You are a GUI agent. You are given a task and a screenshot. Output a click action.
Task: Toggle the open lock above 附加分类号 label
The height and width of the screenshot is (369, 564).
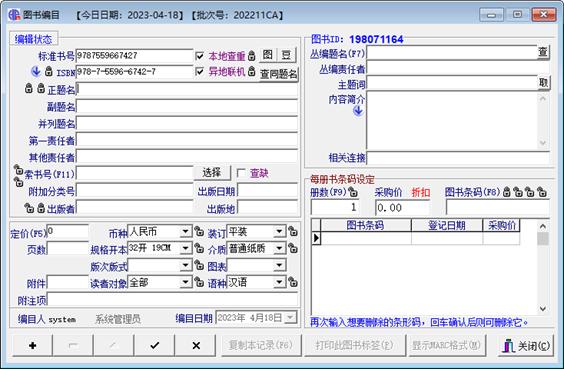pos(18,182)
